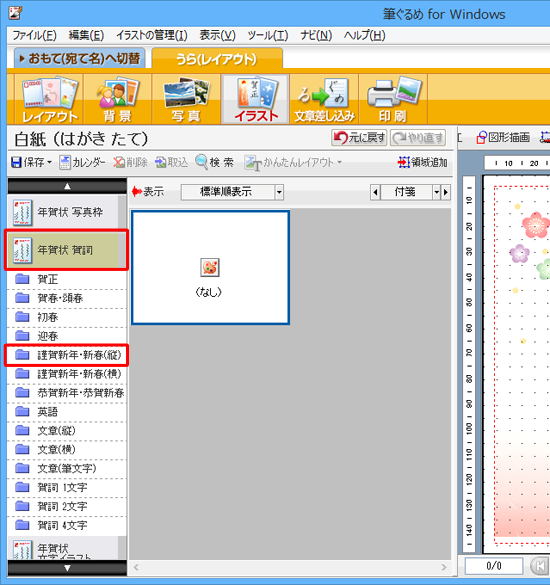Open the 文章差し込み text insert panel
550x585 pixels.
pyautogui.click(x=324, y=99)
